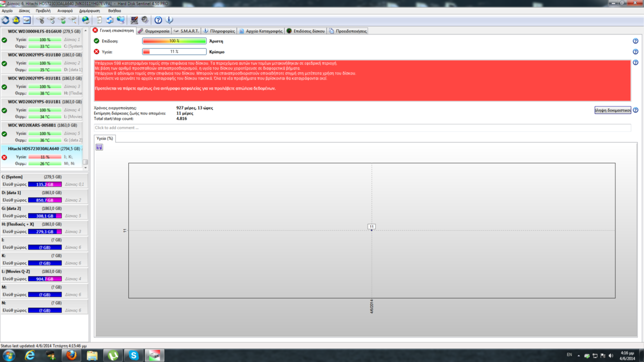The image size is (644, 362).
Task: Click help icon beside Υγεία health bar
Action: point(635,52)
